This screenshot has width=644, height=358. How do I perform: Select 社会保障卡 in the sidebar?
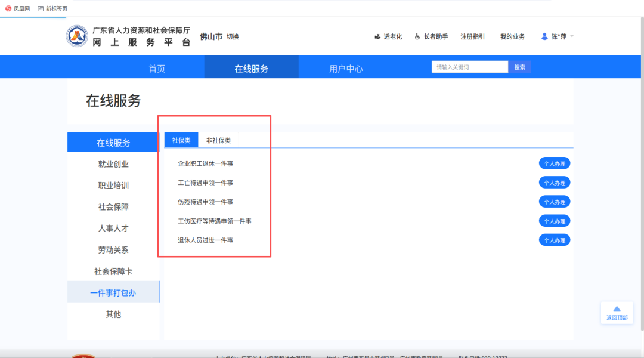[x=113, y=271]
